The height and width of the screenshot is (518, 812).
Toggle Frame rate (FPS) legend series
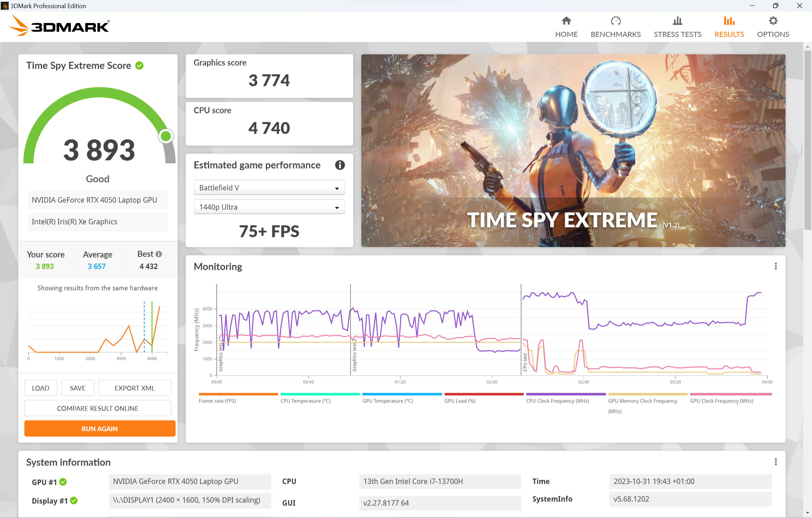217,401
